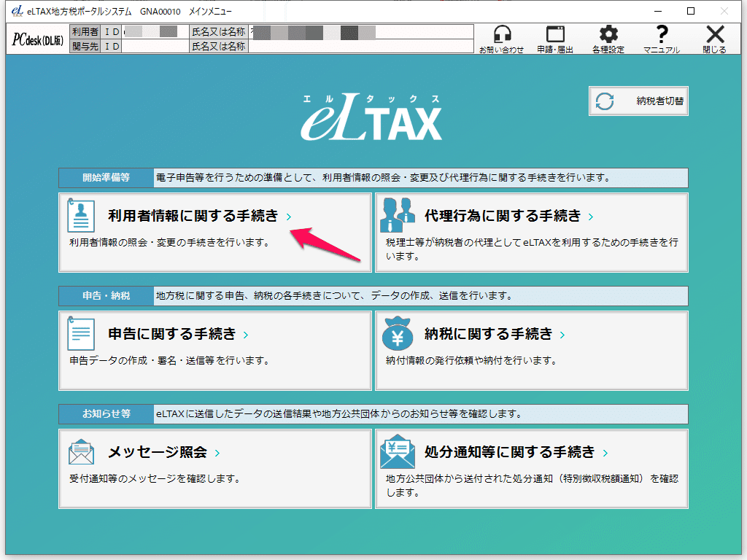
Task: Click the two businessmen icon for 代理行為
Action: click(398, 215)
